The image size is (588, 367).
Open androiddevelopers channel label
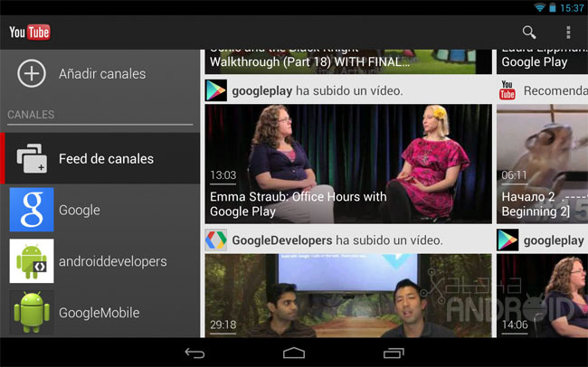(112, 261)
